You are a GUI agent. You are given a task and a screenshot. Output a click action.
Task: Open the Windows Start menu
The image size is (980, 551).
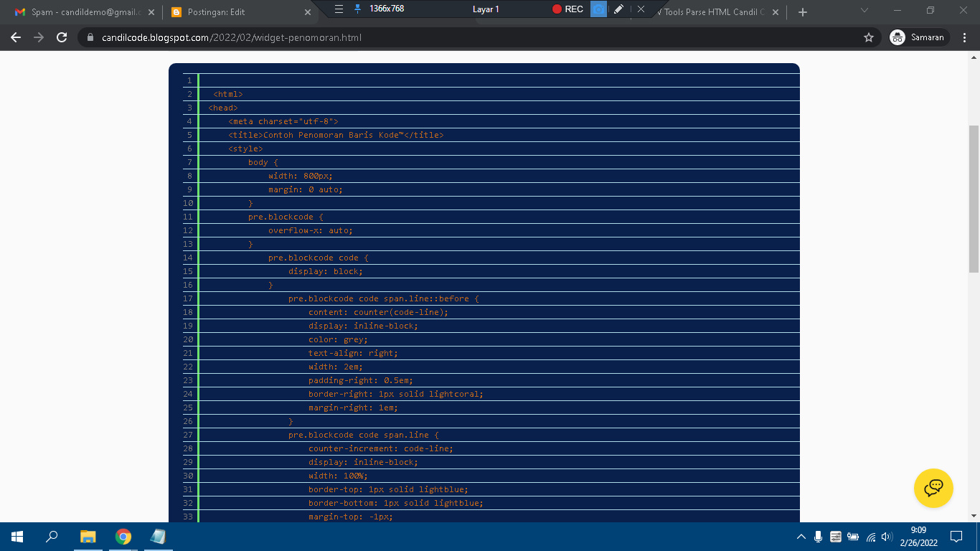pos(17,537)
